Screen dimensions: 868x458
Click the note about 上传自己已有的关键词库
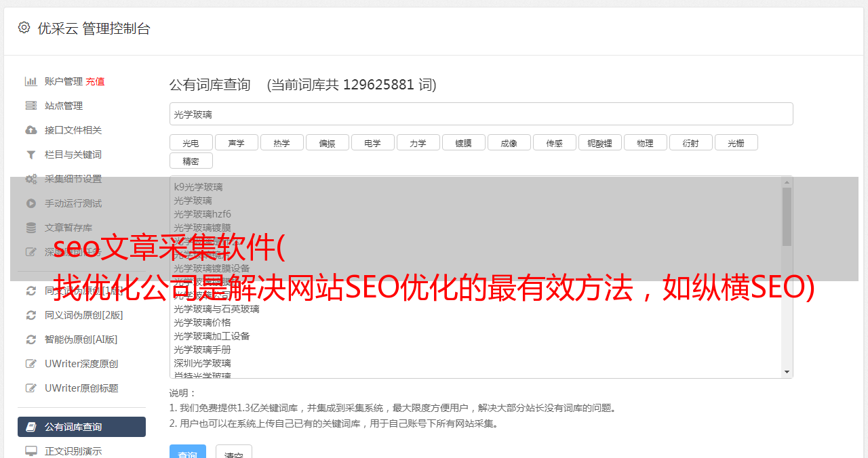pyautogui.click(x=335, y=423)
